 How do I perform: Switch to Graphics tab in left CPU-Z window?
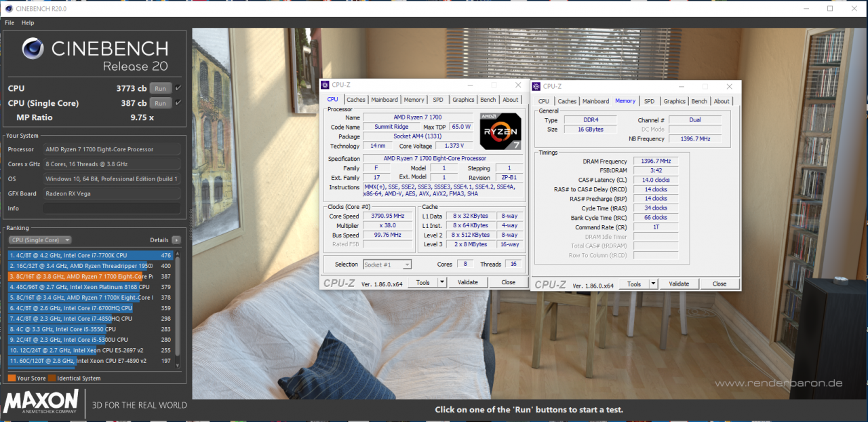point(463,100)
